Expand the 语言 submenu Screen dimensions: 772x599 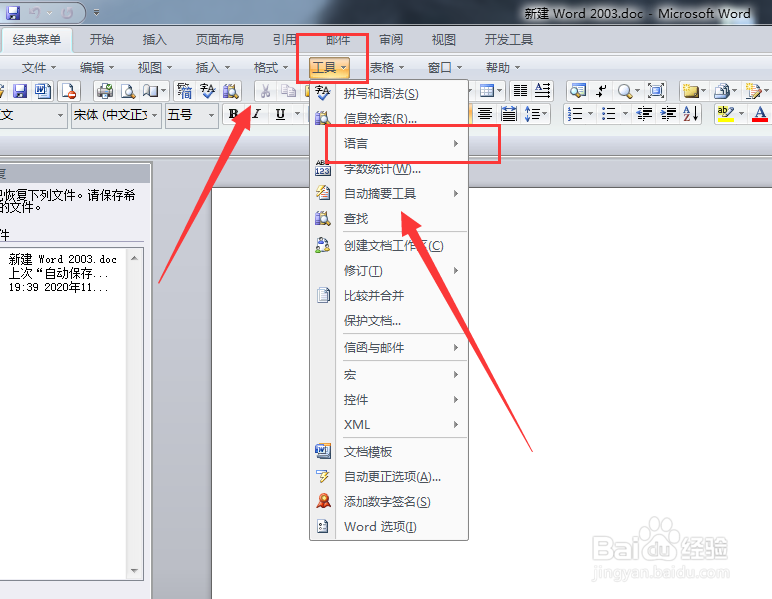(389, 143)
